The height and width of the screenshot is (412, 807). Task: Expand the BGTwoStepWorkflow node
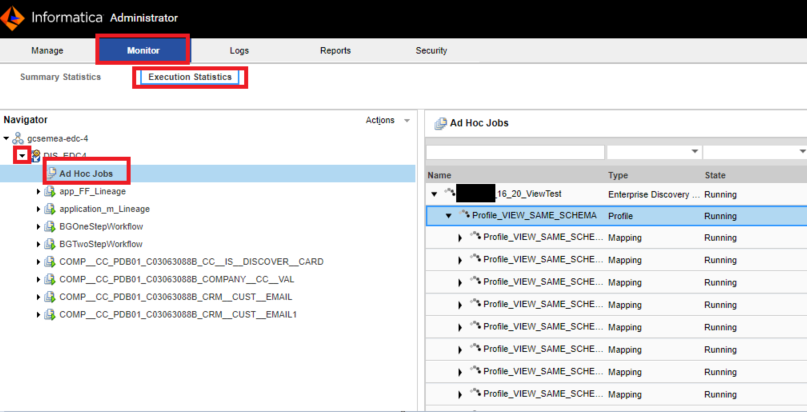tap(38, 244)
